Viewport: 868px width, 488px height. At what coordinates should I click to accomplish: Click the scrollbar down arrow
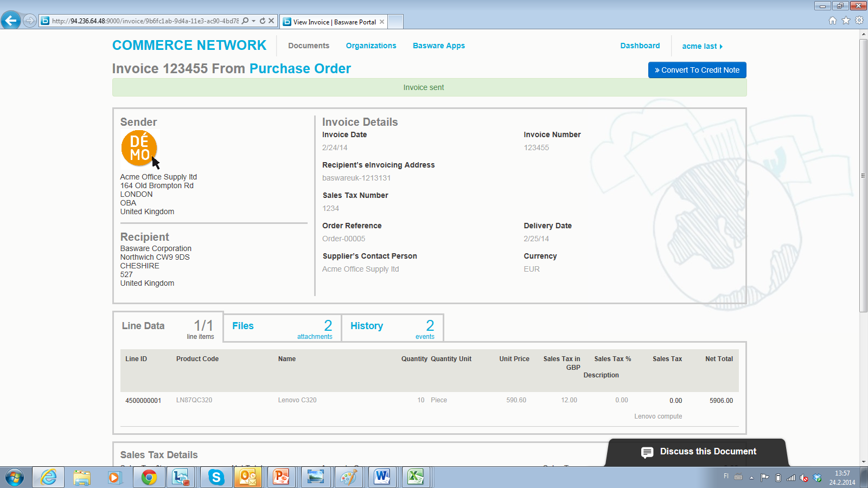coord(863,461)
